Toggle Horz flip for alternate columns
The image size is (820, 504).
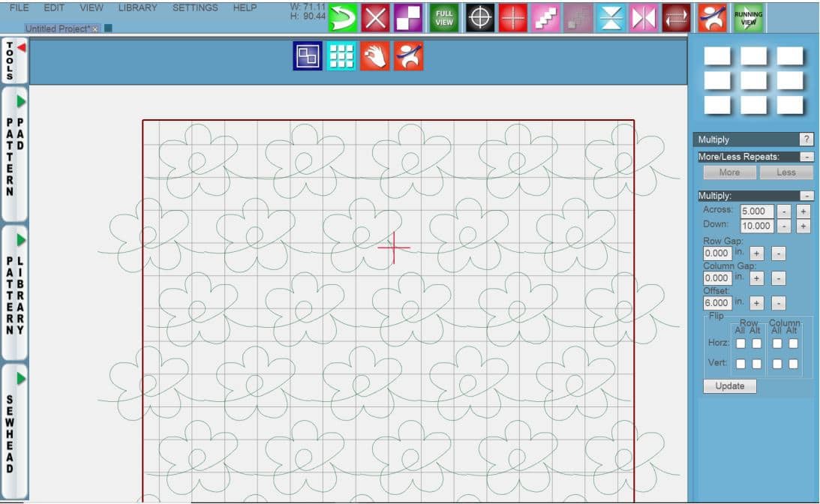click(x=793, y=343)
